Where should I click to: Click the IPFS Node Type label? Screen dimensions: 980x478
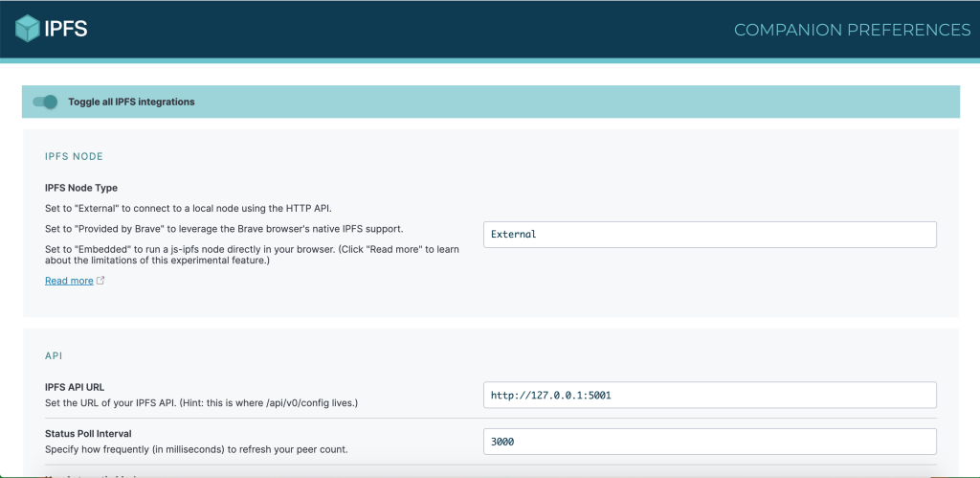click(x=81, y=188)
